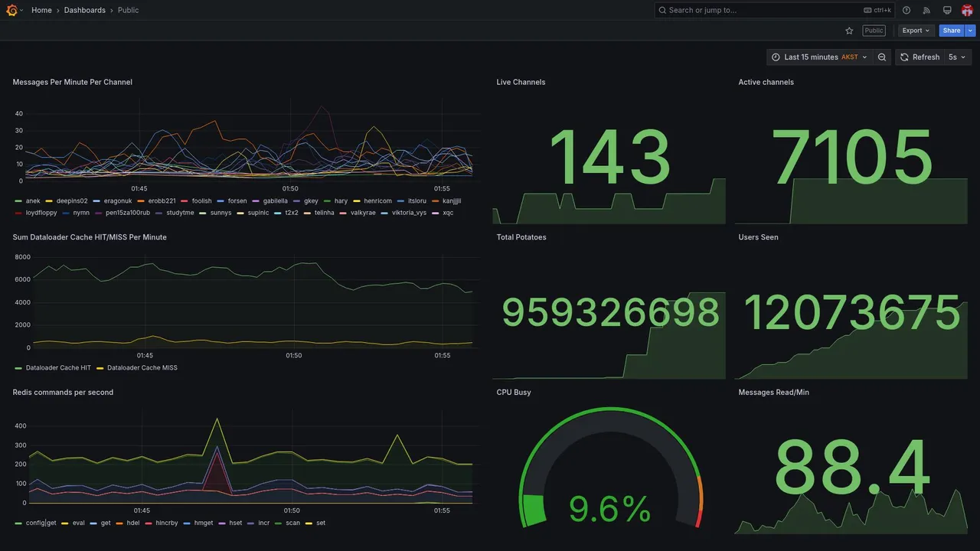The width and height of the screenshot is (980, 551).
Task: Click the Refresh dashboard button
Action: coord(920,57)
